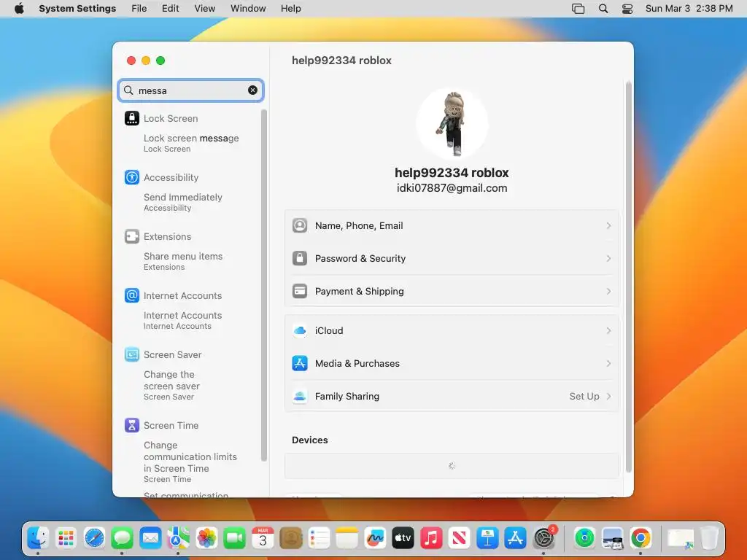Open the View menu
The image size is (747, 560).
point(204,9)
